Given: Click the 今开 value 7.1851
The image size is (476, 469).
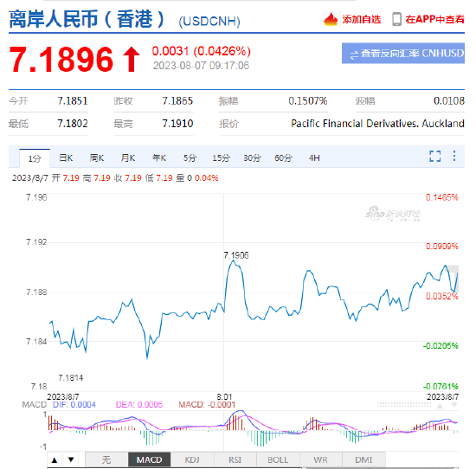Looking at the screenshot, I should pos(73,100).
